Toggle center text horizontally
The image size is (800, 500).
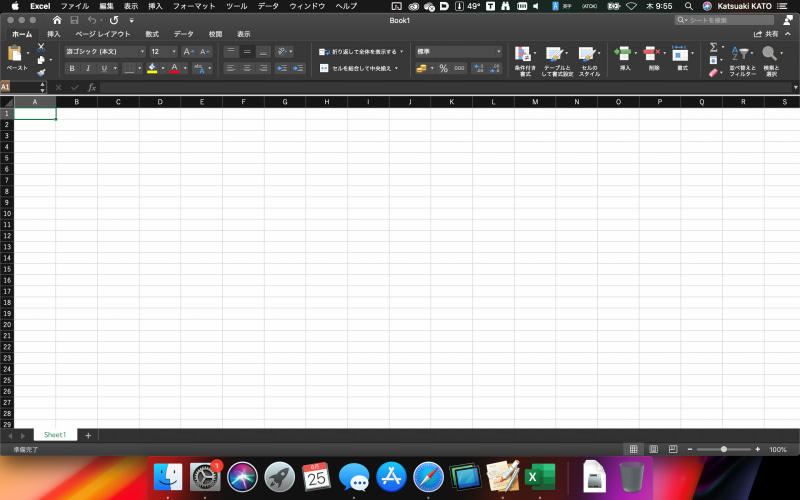tap(247, 68)
